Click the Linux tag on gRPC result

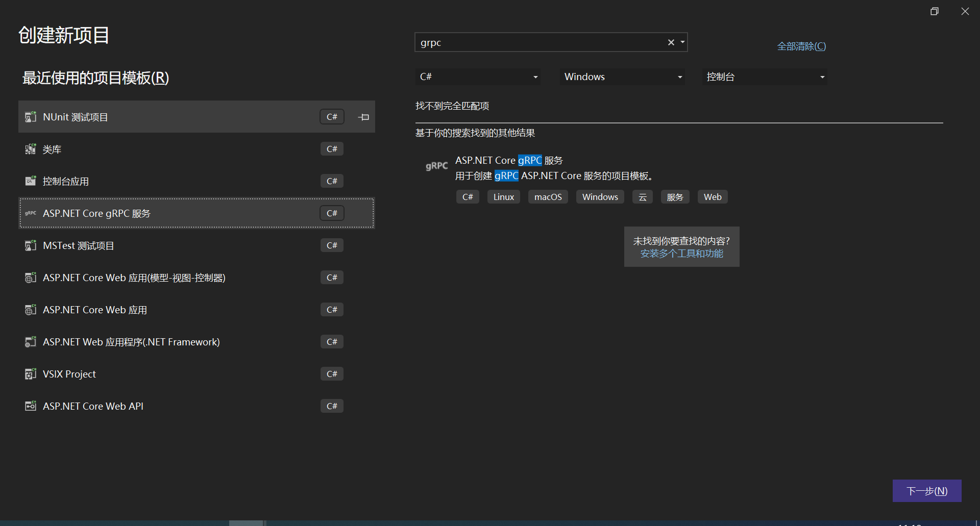504,197
